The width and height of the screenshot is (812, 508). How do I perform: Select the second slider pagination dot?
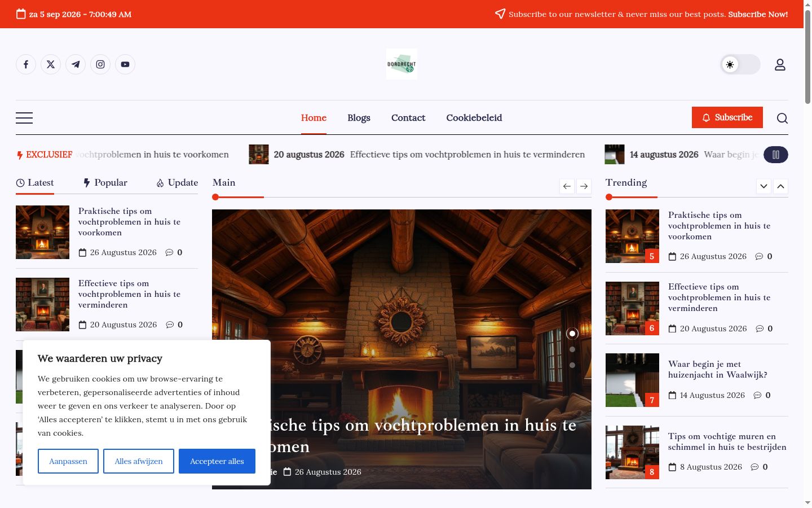(572, 349)
